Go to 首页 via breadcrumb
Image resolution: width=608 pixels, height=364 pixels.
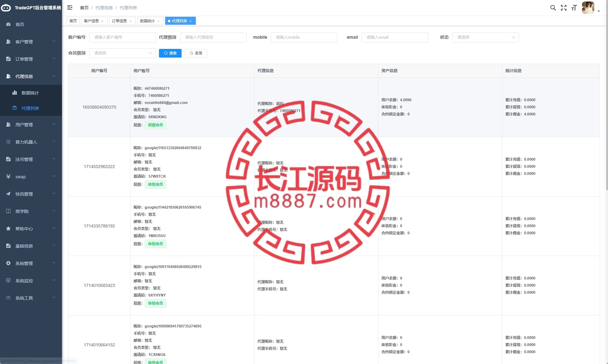[x=84, y=8]
